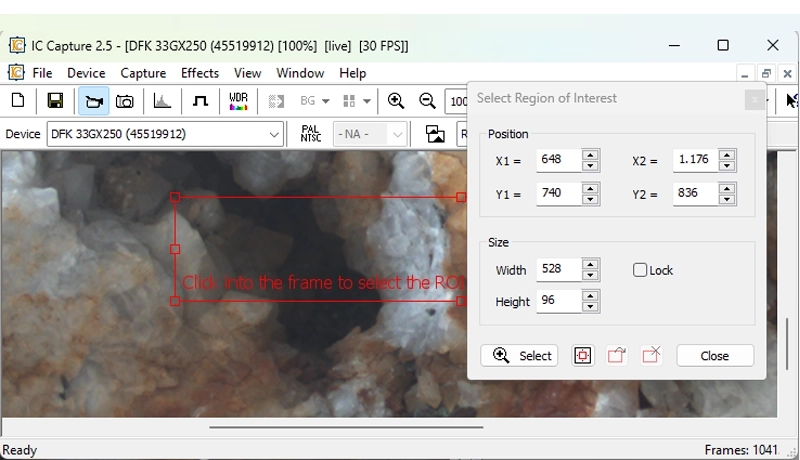This screenshot has height=460, width=800.
Task: Click the snap image camera icon
Action: coord(125,101)
